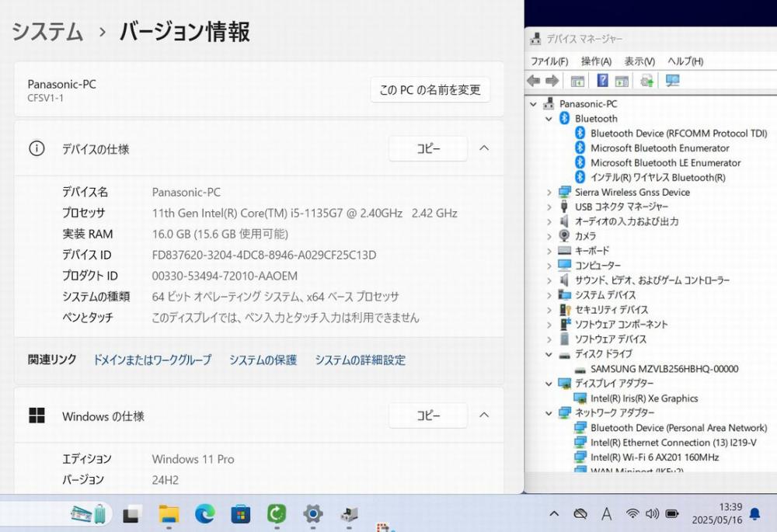The height and width of the screenshot is (532, 777).
Task: Click the notification bell in the system tray
Action: pos(754,513)
